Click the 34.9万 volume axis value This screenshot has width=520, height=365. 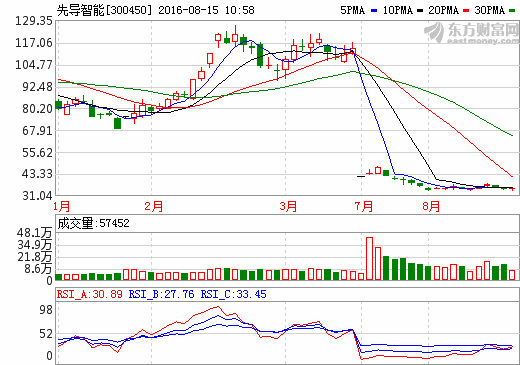pyautogui.click(x=35, y=245)
